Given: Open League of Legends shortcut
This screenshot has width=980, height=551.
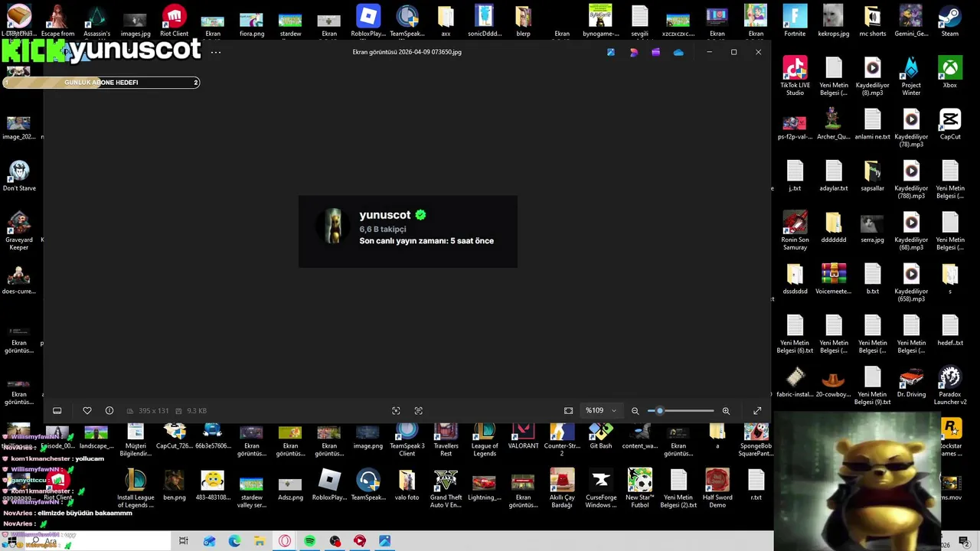Looking at the screenshot, I should (485, 440).
